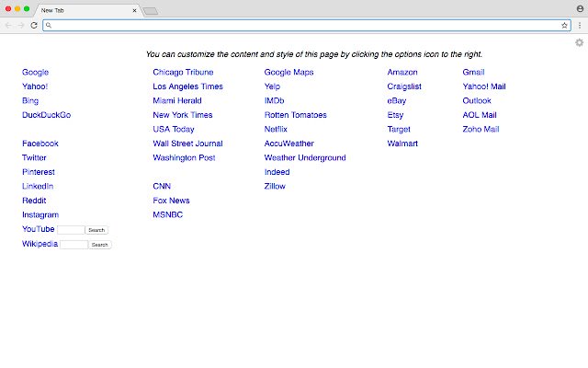Open the Miami Herald link
Image resolution: width=588 pixels, height=368 pixels.
pos(177,100)
